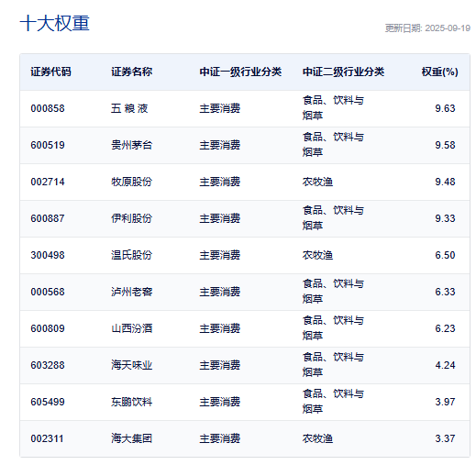This screenshot has width=476, height=465.
Task: Select the 海天味业 row name
Action: tap(131, 365)
